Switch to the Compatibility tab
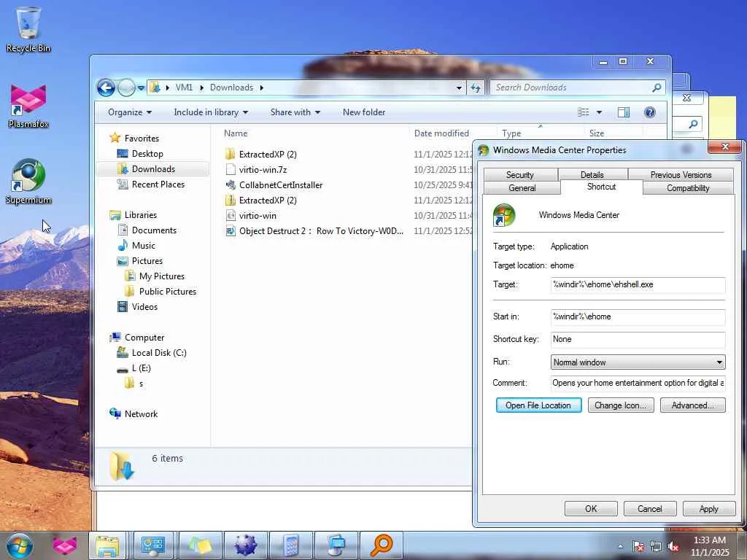This screenshot has height=560, width=747. pyautogui.click(x=688, y=188)
